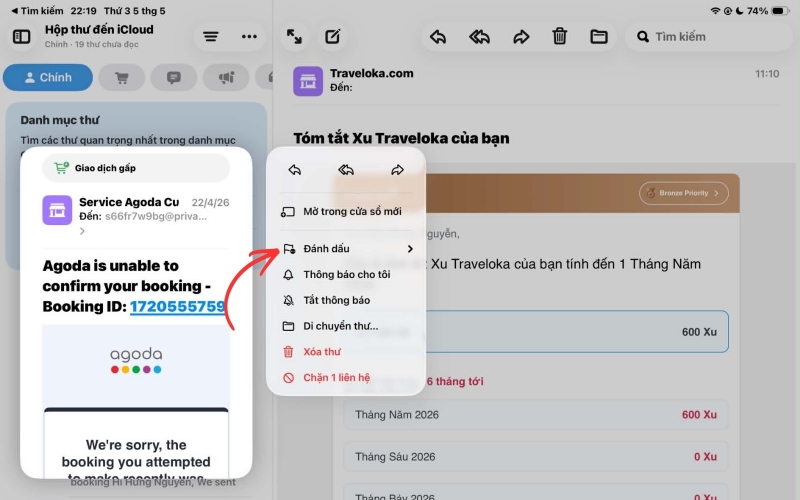Click the agoda logo in preview
This screenshot has height=500, width=800.
click(136, 360)
